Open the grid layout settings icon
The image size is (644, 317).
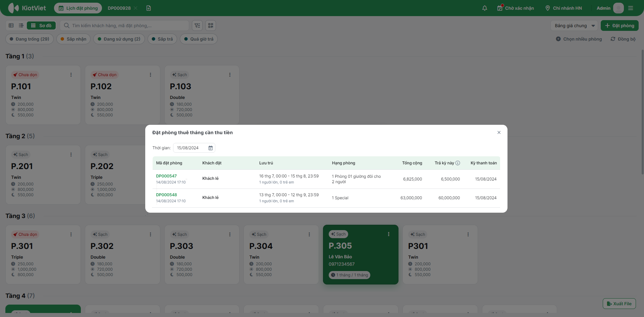point(211,25)
